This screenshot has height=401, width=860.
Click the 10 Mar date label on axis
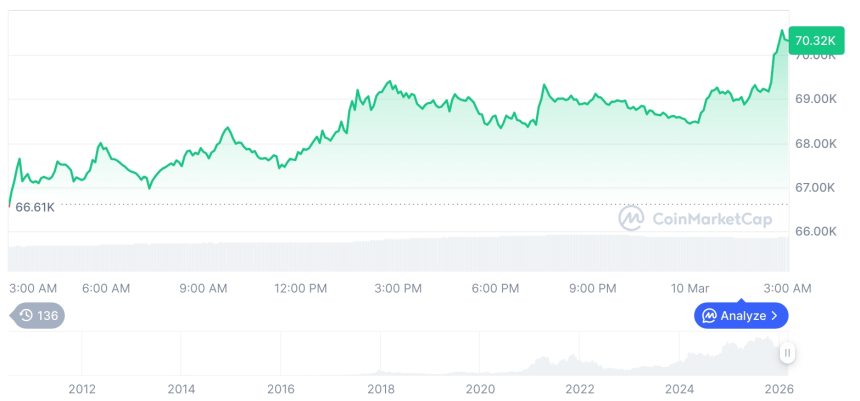(691, 288)
